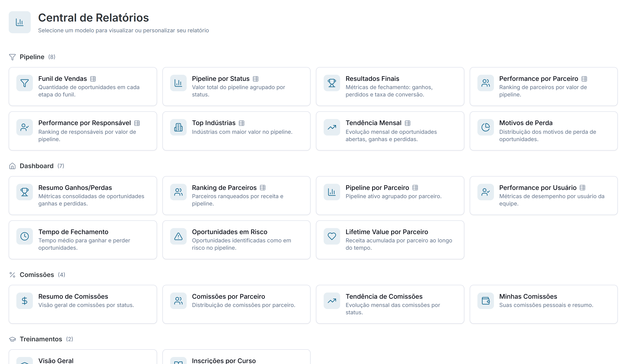Click the table icon beside Performance por Parceiro
Viewport: 629px width, 364px height.
[x=584, y=79]
